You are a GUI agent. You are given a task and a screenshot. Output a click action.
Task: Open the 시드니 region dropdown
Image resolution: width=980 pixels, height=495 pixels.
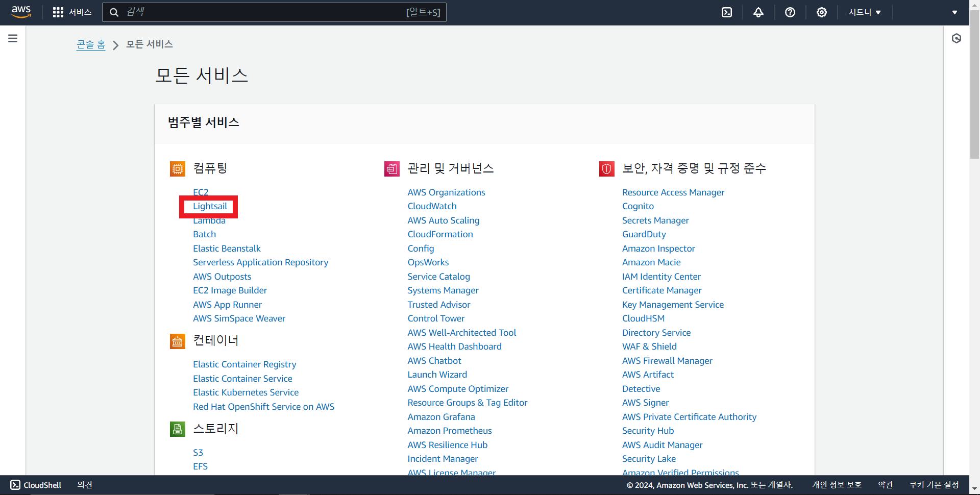coord(865,12)
